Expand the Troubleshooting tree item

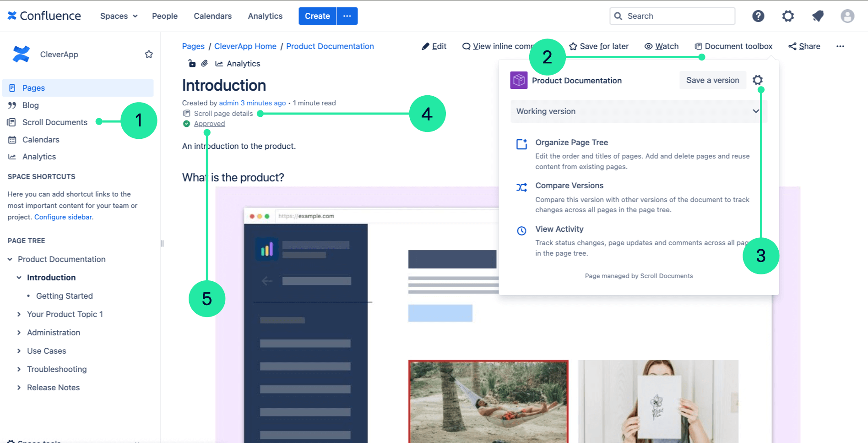pyautogui.click(x=19, y=369)
